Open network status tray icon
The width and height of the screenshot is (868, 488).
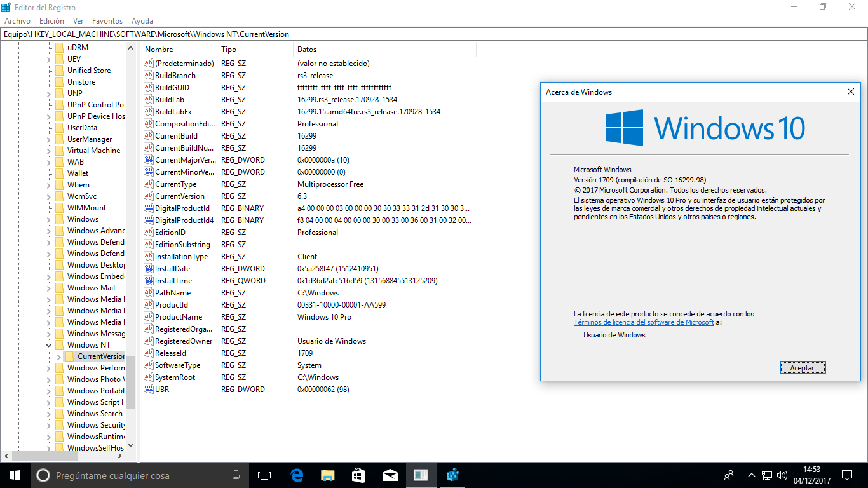pos(767,475)
